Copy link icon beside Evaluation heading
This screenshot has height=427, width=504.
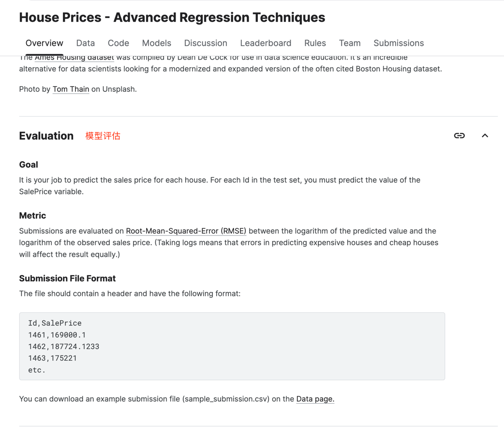tap(459, 135)
